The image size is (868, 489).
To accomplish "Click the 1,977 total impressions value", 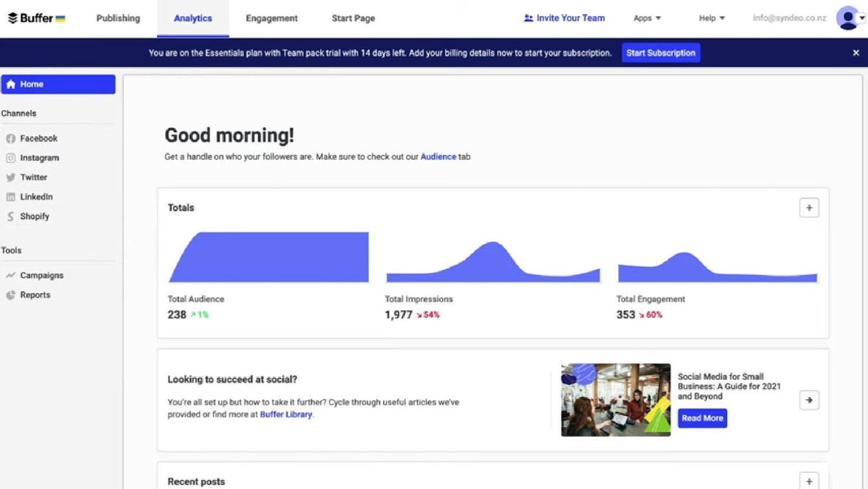I will point(398,315).
